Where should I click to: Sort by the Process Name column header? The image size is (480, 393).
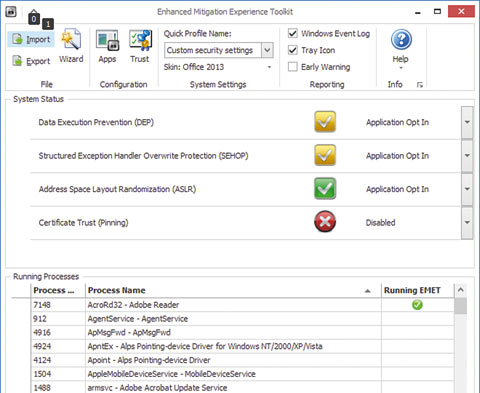click(x=233, y=290)
